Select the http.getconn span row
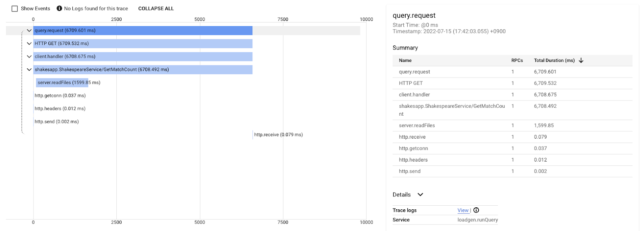 pyautogui.click(x=60, y=96)
